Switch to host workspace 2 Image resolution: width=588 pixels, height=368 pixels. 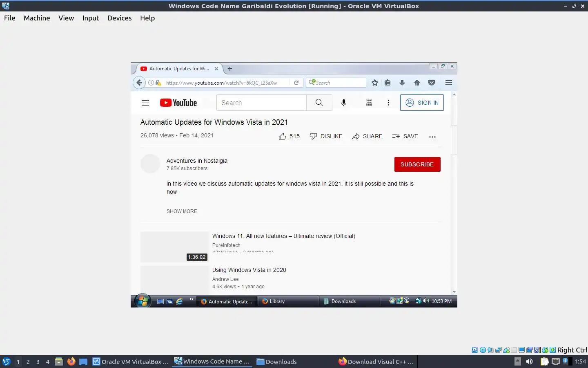click(28, 361)
